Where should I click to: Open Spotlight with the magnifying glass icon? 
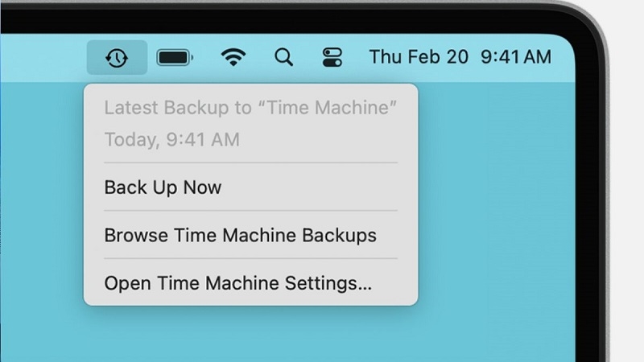283,57
